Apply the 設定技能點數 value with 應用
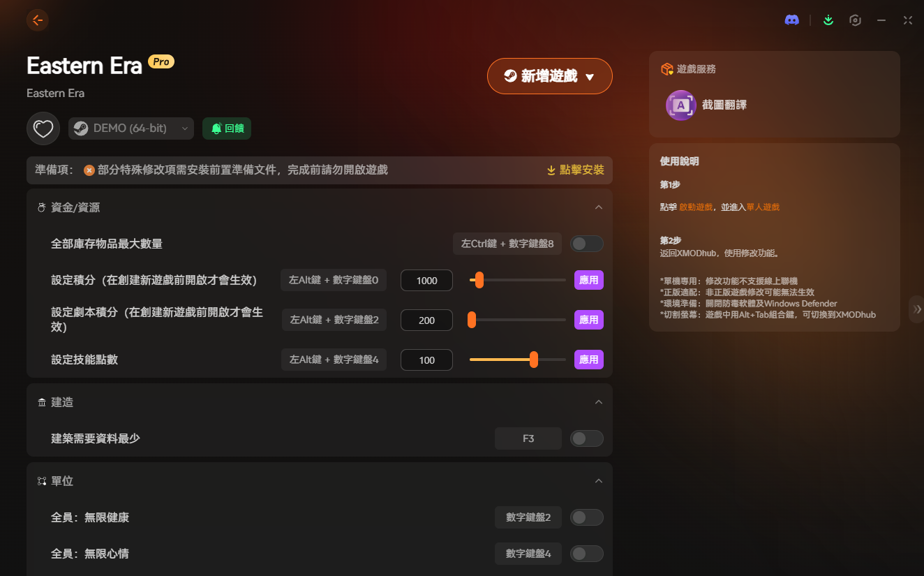Screen dimensions: 924x576 588,360
